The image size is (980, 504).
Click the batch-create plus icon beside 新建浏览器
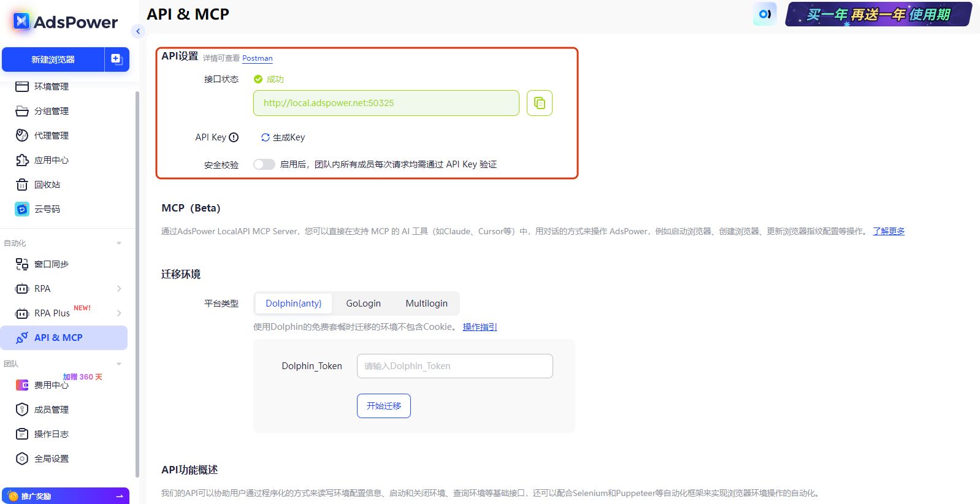coord(117,59)
